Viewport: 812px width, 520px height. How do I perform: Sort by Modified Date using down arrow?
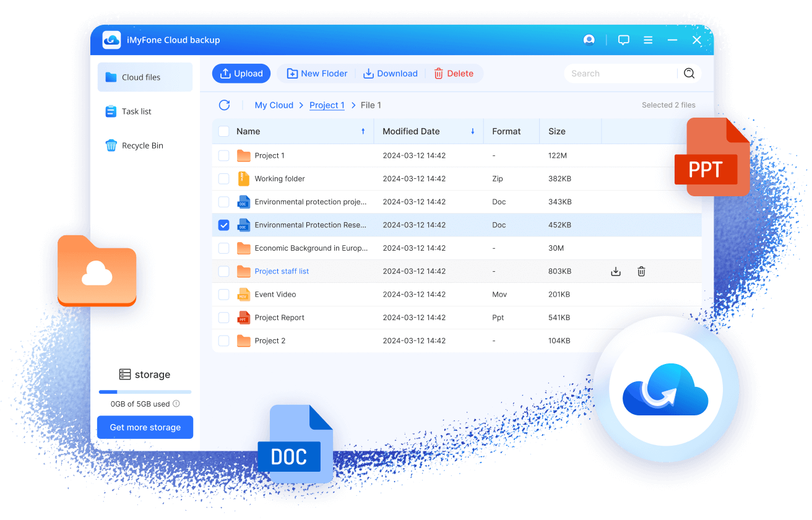coord(473,131)
